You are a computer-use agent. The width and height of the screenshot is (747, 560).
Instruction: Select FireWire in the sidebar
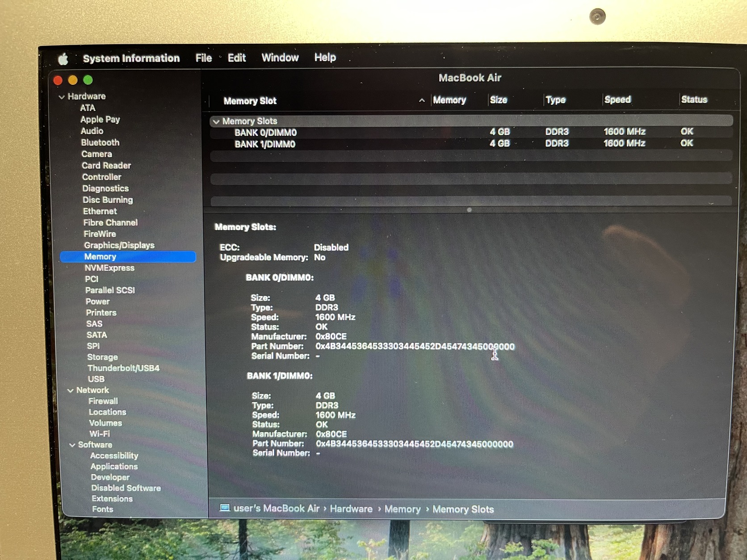[x=100, y=234]
